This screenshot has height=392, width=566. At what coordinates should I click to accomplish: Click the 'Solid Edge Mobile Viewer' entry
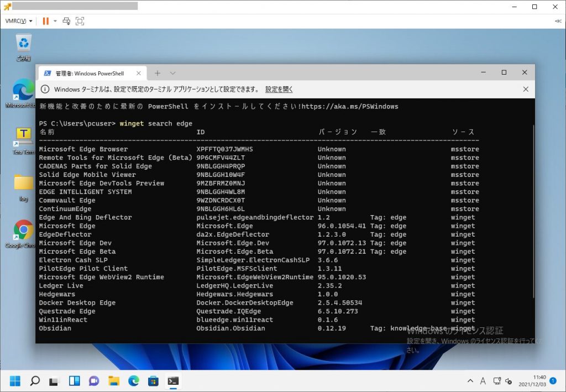87,175
